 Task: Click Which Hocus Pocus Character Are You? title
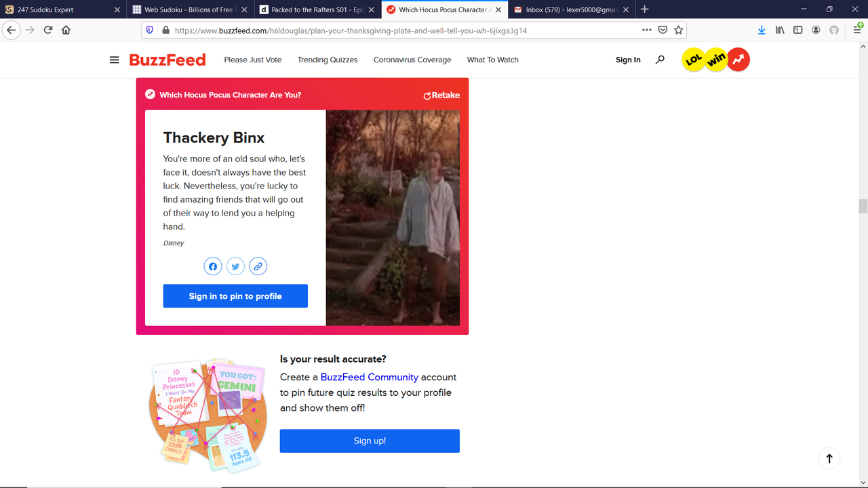230,95
